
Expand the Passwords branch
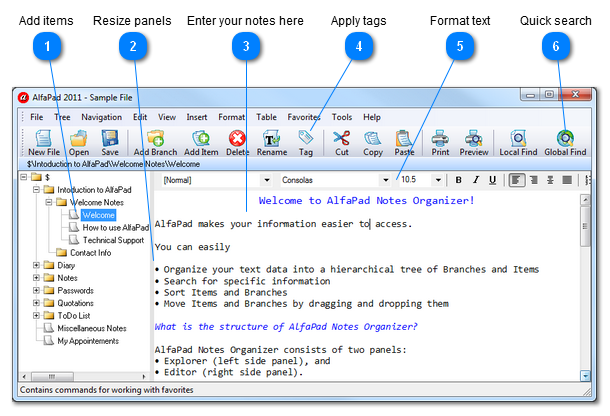click(36, 291)
